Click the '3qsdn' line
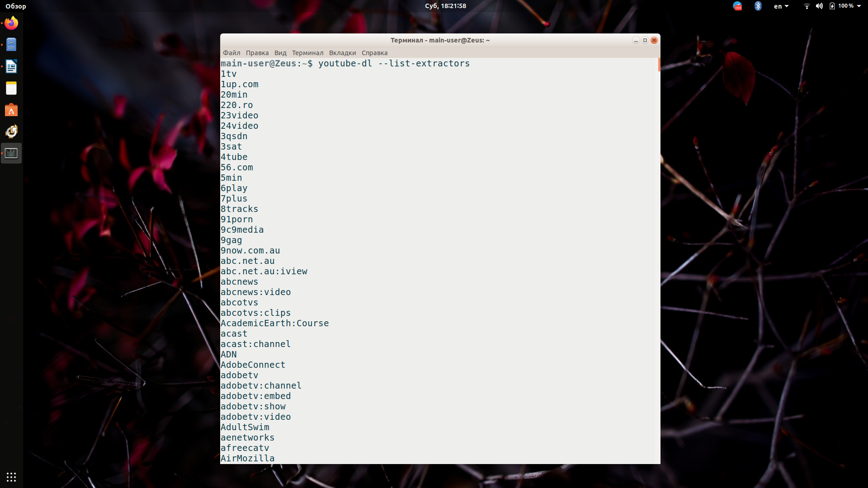Image resolution: width=868 pixels, height=488 pixels. pos(234,136)
